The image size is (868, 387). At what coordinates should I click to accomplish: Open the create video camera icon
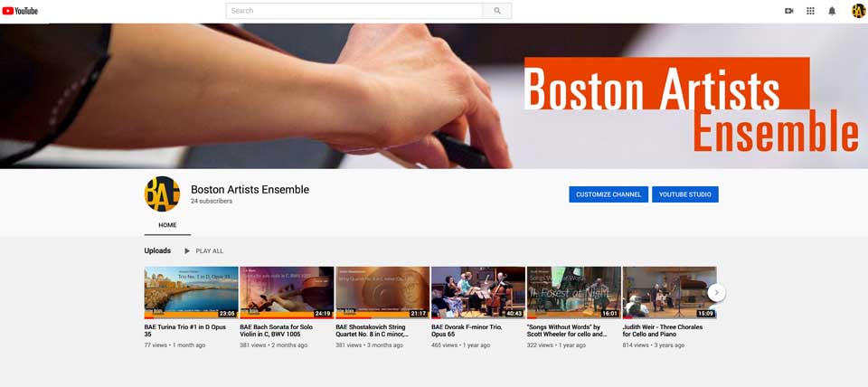(x=788, y=11)
